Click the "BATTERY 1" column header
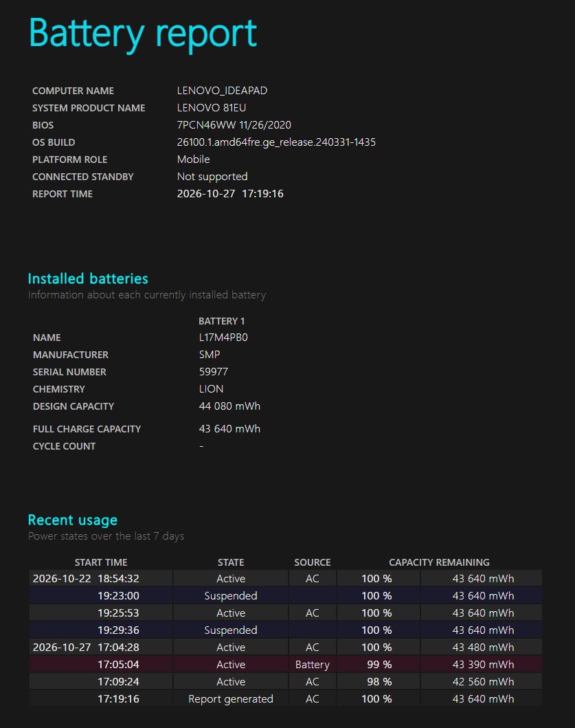Image resolution: width=575 pixels, height=728 pixels. pos(221,321)
